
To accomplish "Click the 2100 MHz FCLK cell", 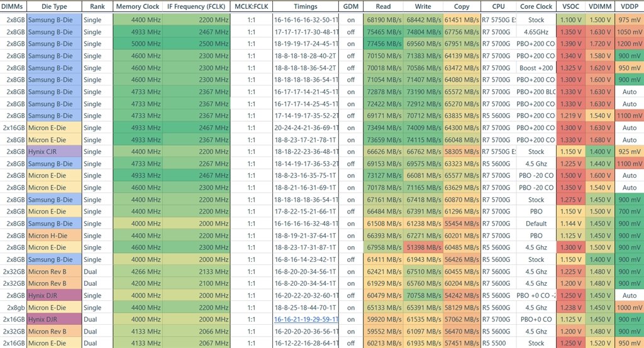I will click(x=196, y=283).
